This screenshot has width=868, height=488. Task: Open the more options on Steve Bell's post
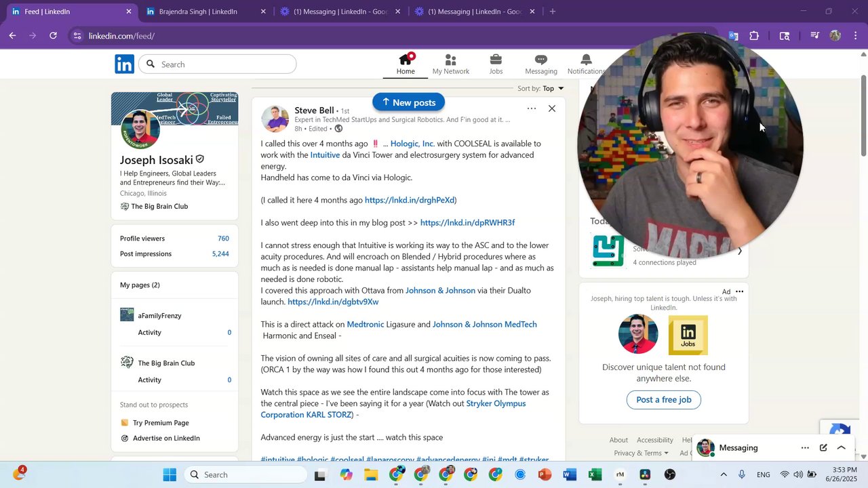[x=532, y=108]
